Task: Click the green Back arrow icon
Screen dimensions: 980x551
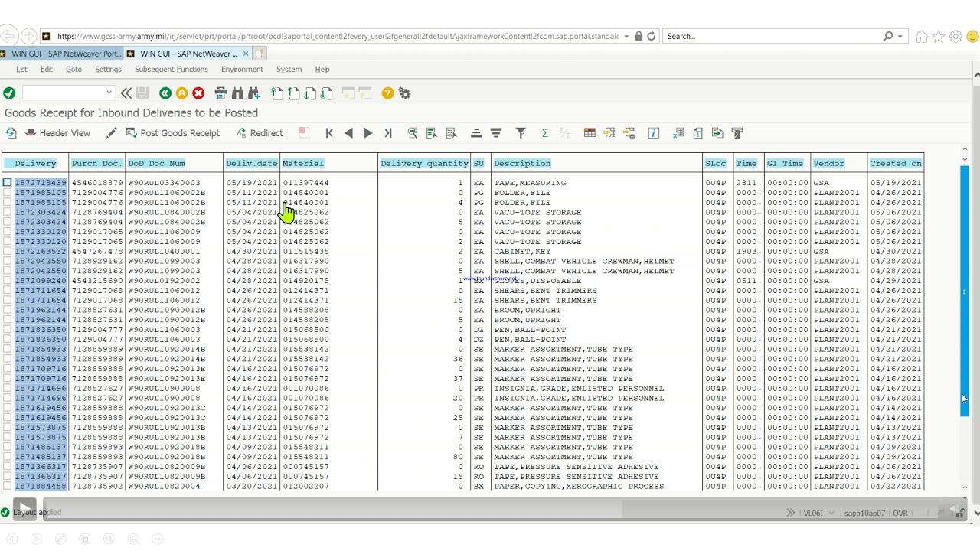Action: (165, 93)
